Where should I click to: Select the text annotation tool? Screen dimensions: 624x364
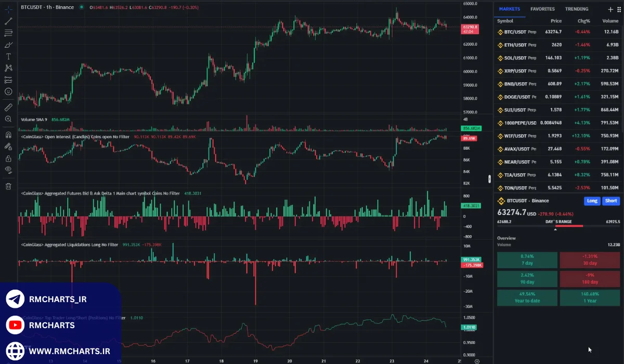(x=8, y=56)
